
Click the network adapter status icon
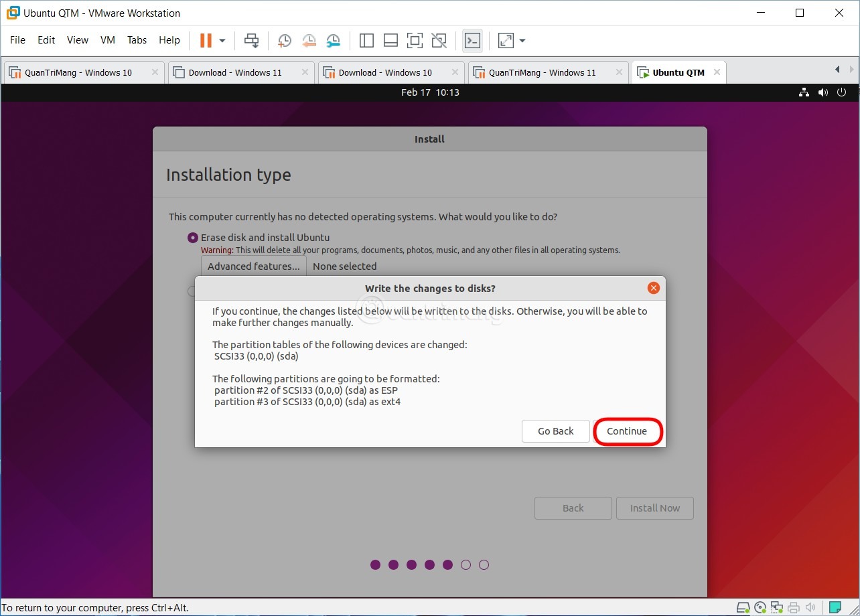[777, 608]
